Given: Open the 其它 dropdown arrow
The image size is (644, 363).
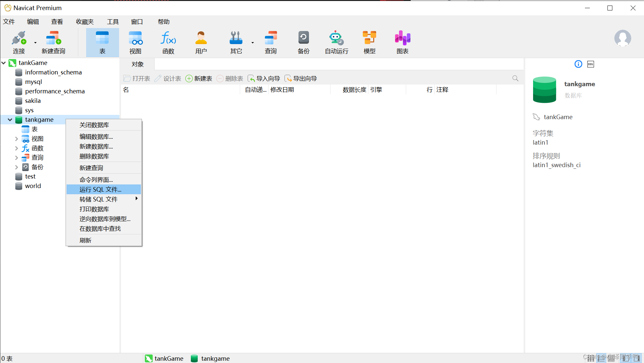Looking at the screenshot, I should point(253,43).
